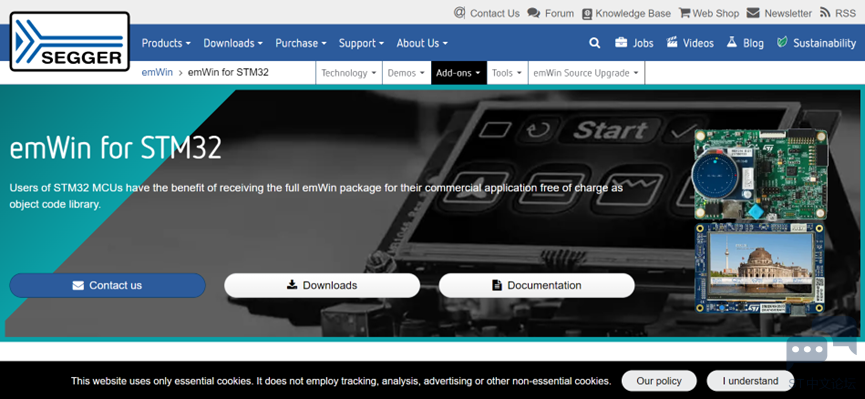865x399 pixels.
Task: Open the Newsletter link
Action: click(788, 13)
